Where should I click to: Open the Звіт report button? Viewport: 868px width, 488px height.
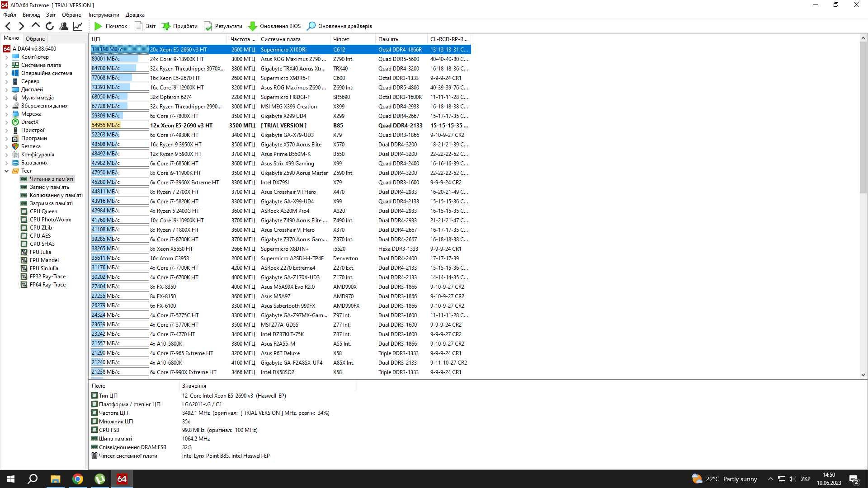145,26
